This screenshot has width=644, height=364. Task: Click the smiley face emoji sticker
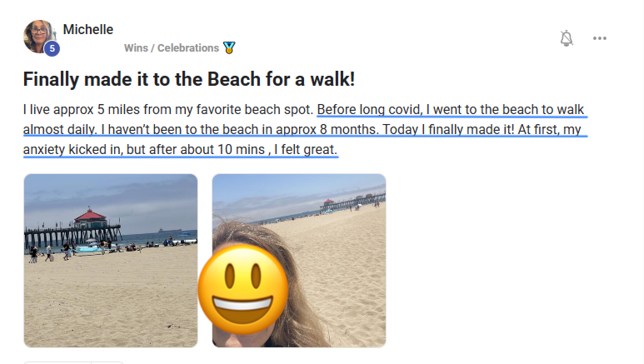point(243,287)
